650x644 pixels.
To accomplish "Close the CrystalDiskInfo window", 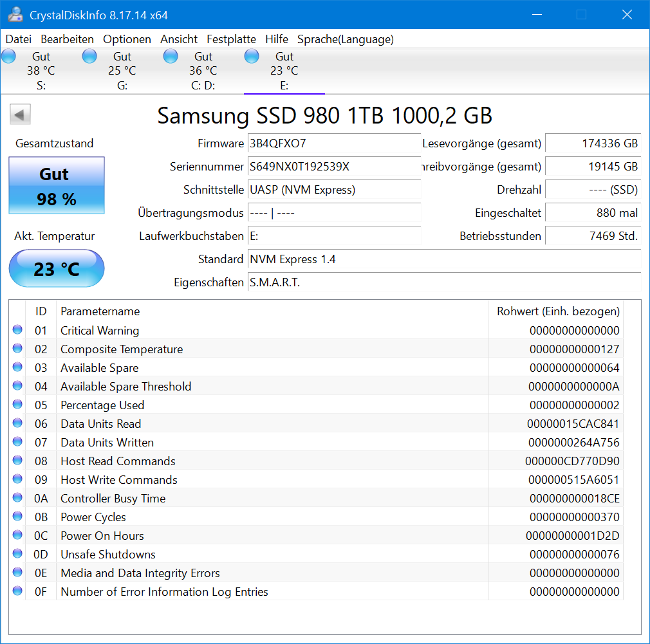I will [627, 15].
